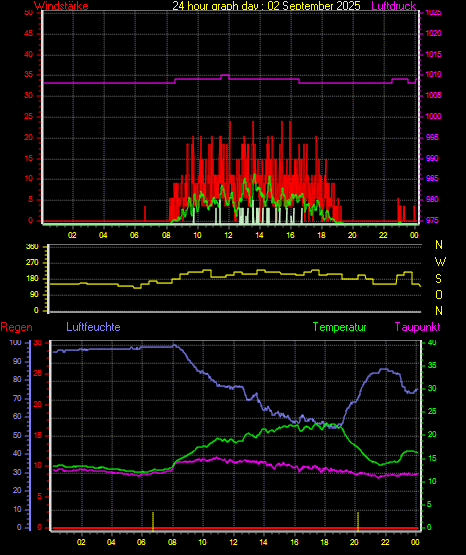Click the blue 50 on the Luftfeuchte axis

pyautogui.click(x=17, y=435)
